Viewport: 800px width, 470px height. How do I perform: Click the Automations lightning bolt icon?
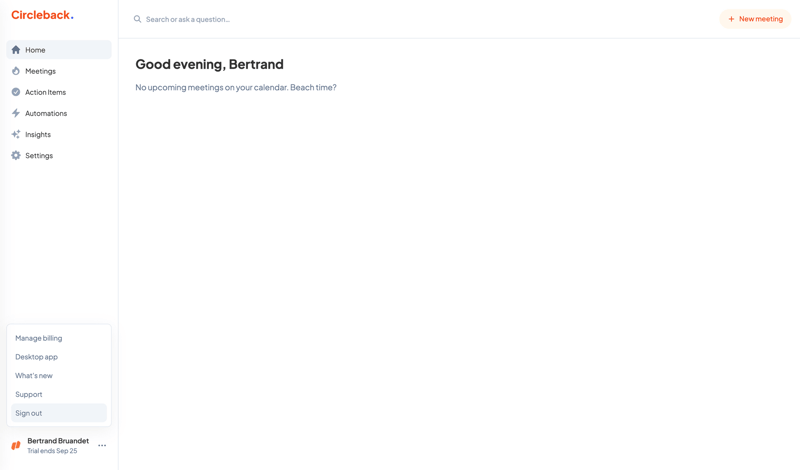[16, 113]
